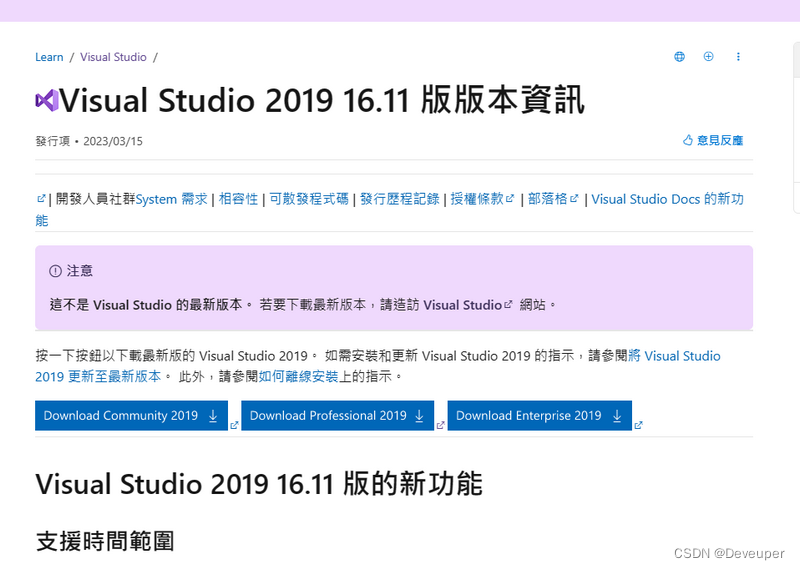Viewport: 800px width, 570px height.
Task: Open the 授權條款 link
Action: [x=477, y=199]
